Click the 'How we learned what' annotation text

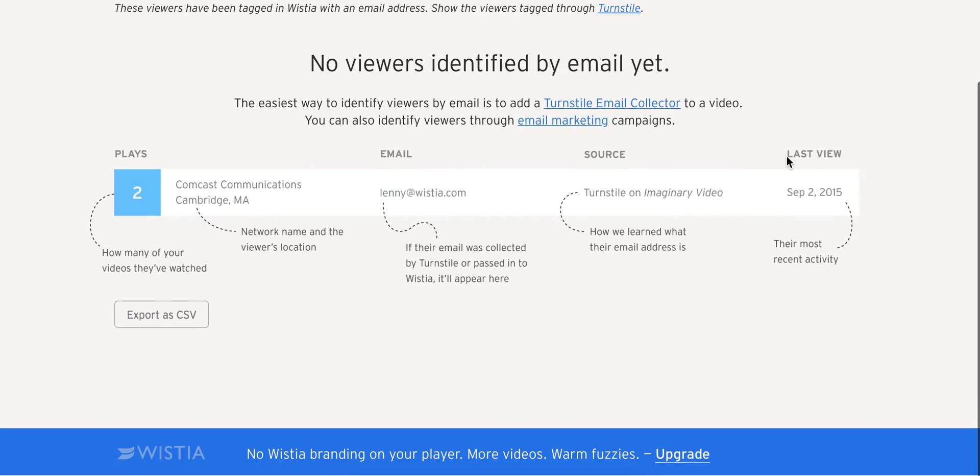pos(638,240)
